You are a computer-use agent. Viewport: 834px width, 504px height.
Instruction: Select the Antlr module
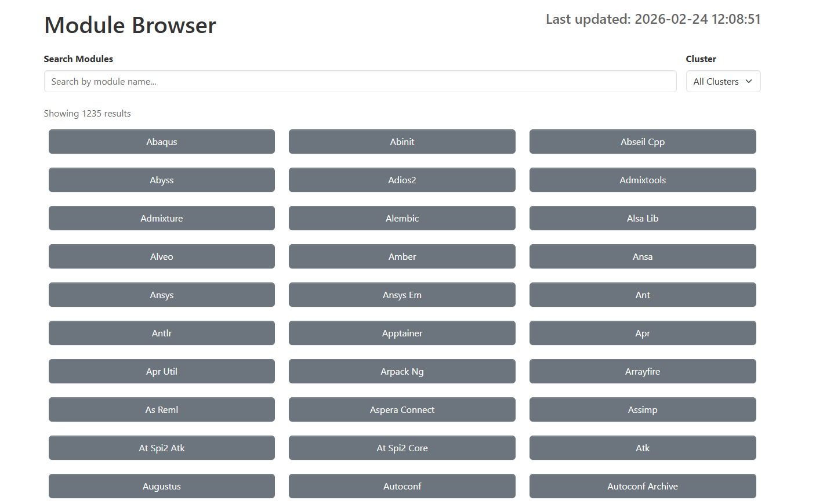(x=161, y=333)
